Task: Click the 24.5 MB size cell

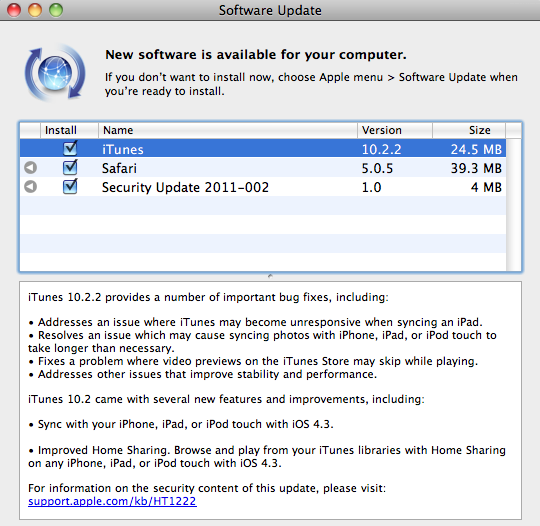Action: (476, 149)
